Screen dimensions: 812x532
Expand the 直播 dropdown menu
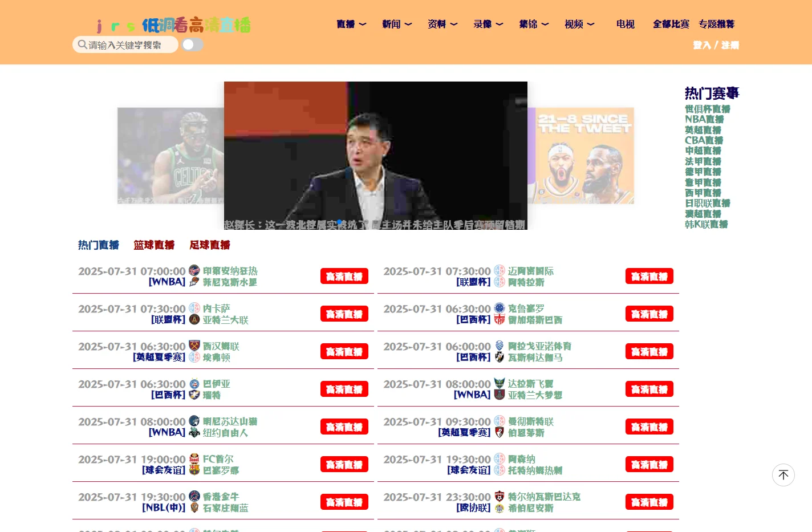tap(351, 24)
